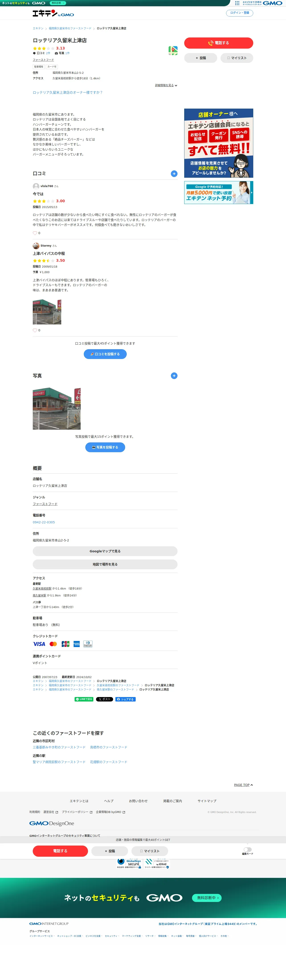The height and width of the screenshot is (980, 286).
Task: Open the GMO services grid icon
Action: click(237, 3)
